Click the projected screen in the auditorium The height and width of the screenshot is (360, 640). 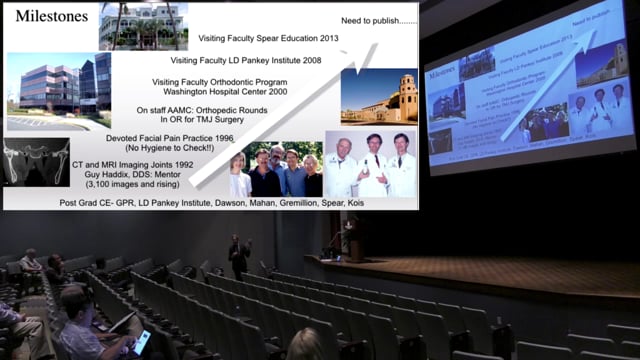click(x=529, y=88)
